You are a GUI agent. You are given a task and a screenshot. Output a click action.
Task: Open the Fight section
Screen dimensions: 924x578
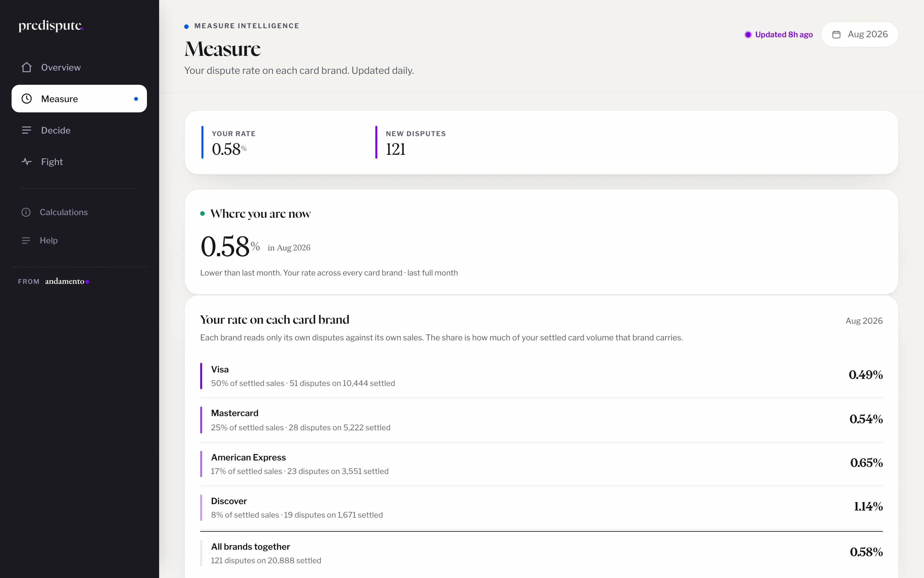click(79, 162)
